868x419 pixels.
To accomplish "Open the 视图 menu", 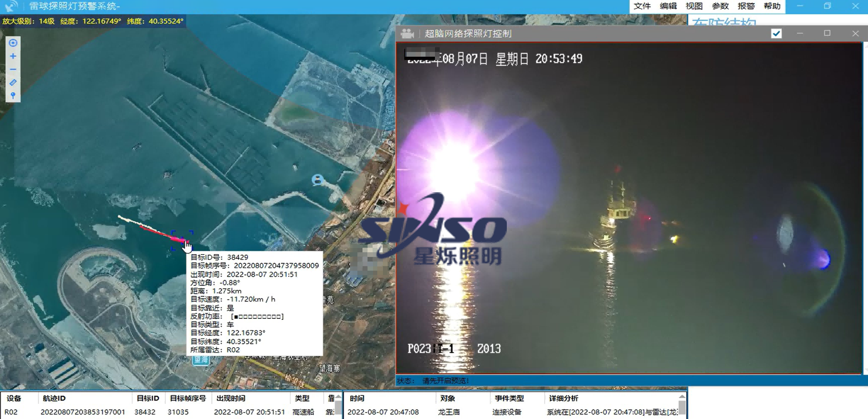I will (694, 6).
